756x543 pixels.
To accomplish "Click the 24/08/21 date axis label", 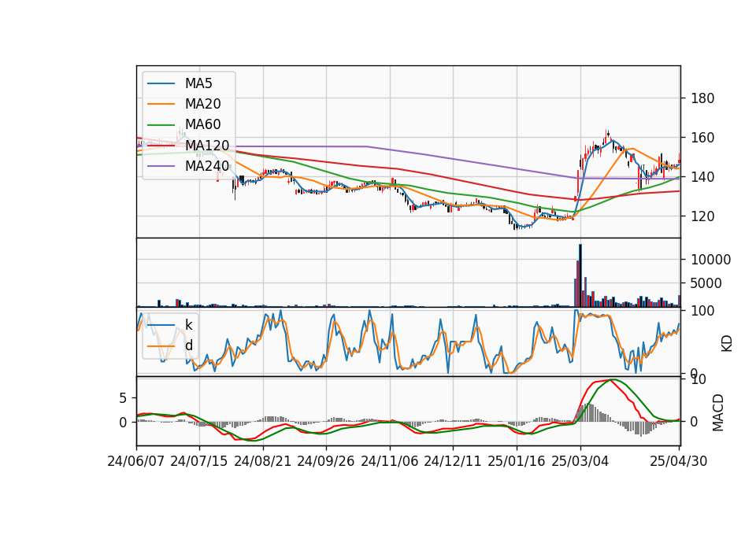I will pos(263,461).
